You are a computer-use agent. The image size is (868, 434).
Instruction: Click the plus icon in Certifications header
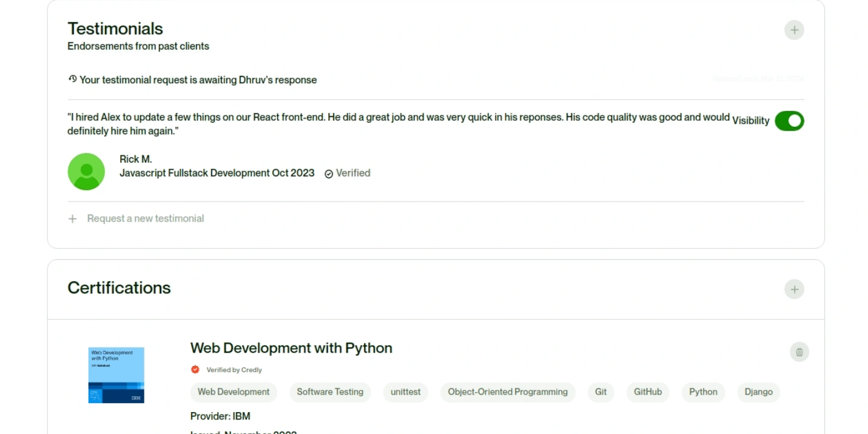794,289
